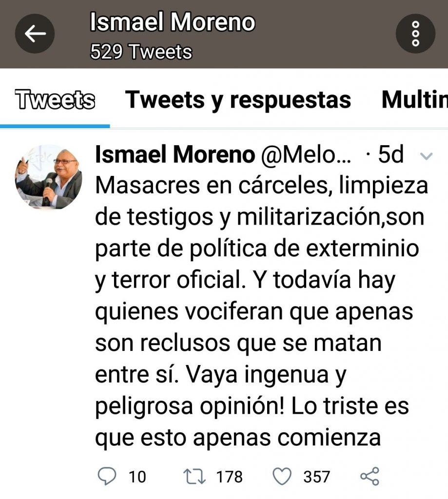Click the 10 replies count
The width and height of the screenshot is (448, 499).
pyautogui.click(x=137, y=477)
